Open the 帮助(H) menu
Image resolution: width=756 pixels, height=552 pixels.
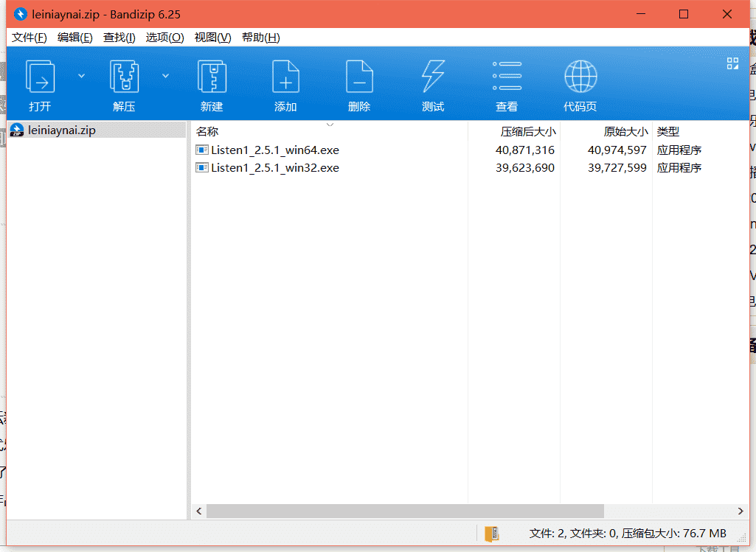coord(261,38)
